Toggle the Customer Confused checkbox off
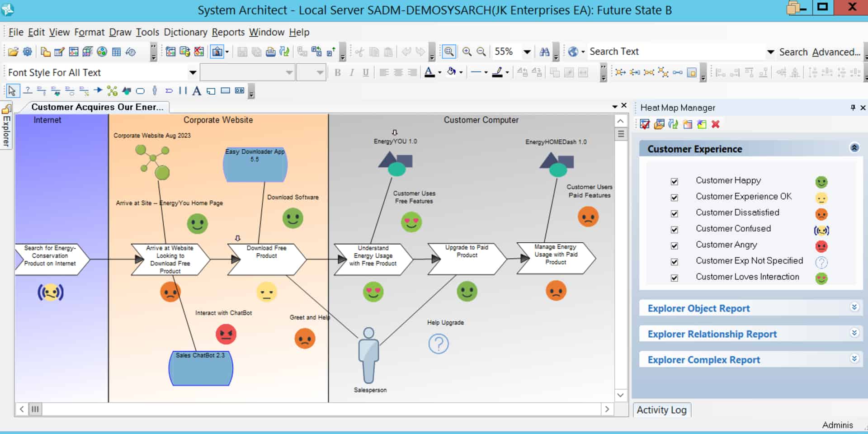The height and width of the screenshot is (434, 868). pyautogui.click(x=674, y=229)
